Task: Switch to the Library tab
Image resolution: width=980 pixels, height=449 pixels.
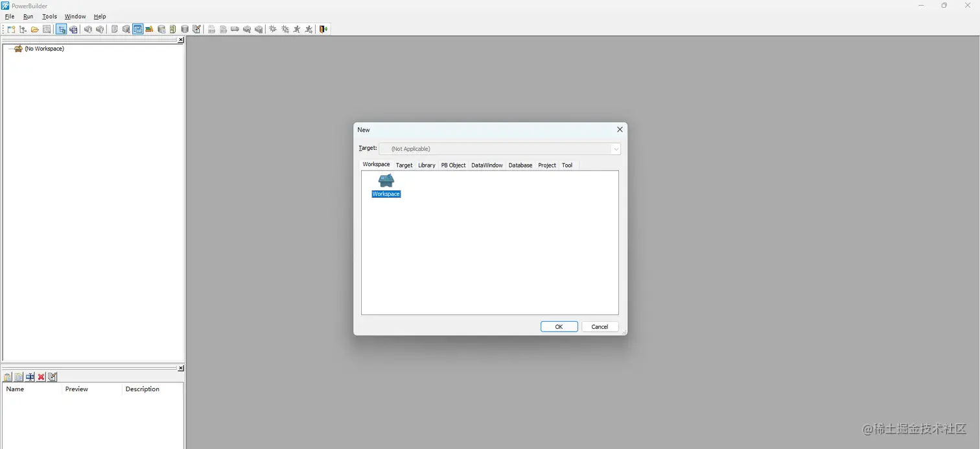Action: [x=427, y=165]
